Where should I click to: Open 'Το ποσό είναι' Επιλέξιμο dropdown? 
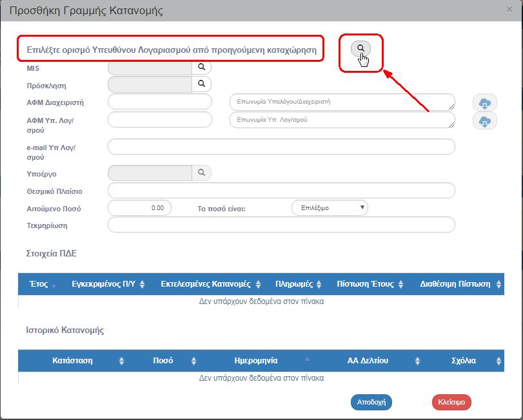tap(330, 208)
